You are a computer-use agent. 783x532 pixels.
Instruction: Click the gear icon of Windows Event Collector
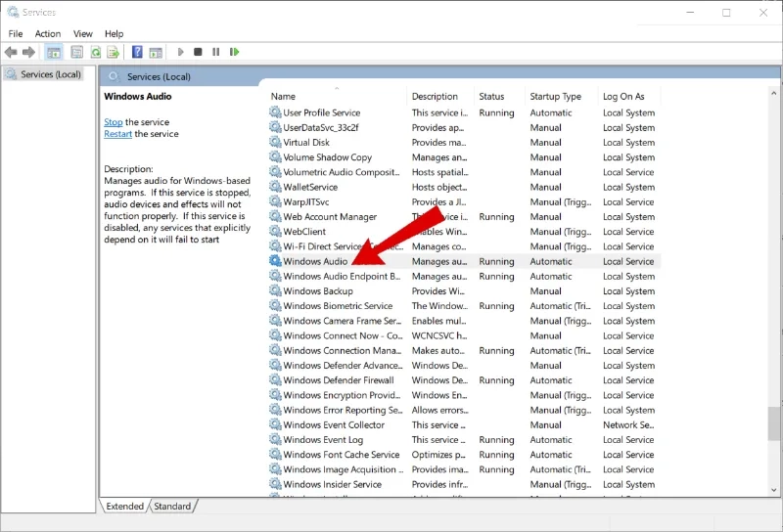point(275,423)
